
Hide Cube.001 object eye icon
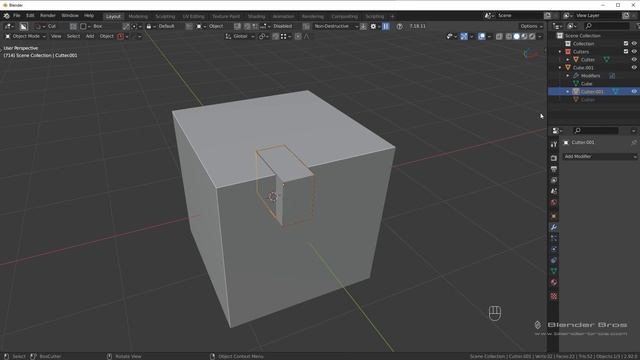[x=634, y=67]
